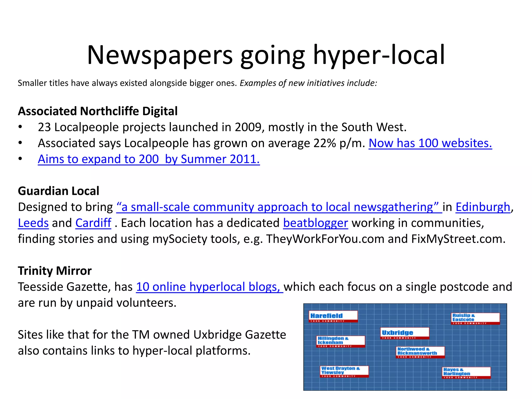Viewport: 532px width, 399px height.
Task: Select the Hayes & Harlington tile
Action: point(466,372)
